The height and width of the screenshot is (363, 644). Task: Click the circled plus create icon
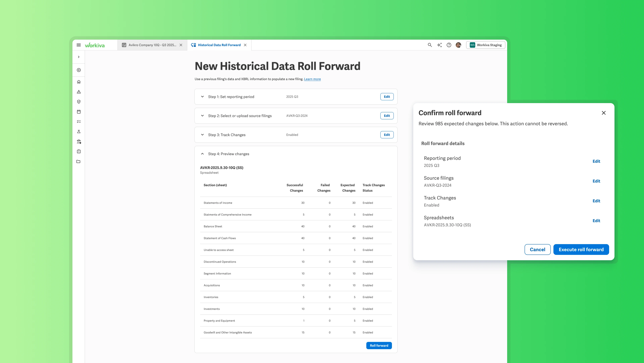79,70
